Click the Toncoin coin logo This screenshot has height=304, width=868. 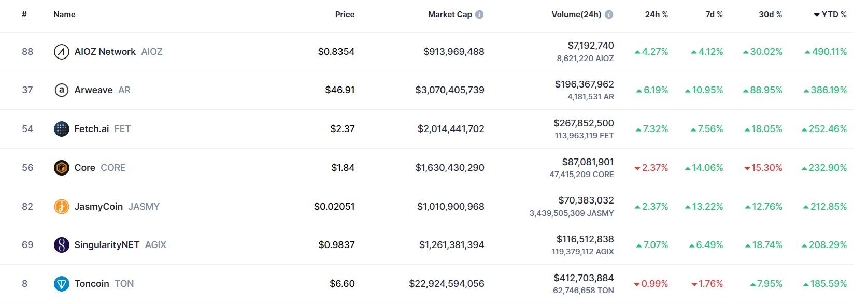(x=62, y=284)
